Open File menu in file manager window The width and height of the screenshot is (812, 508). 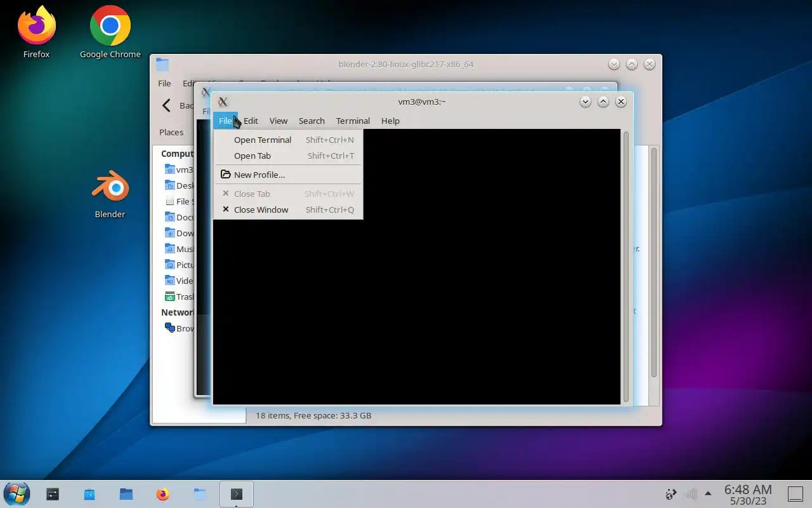tap(164, 83)
